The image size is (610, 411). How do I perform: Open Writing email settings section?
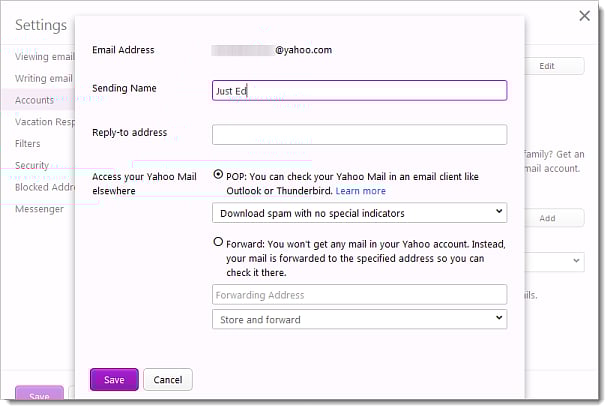(44, 79)
